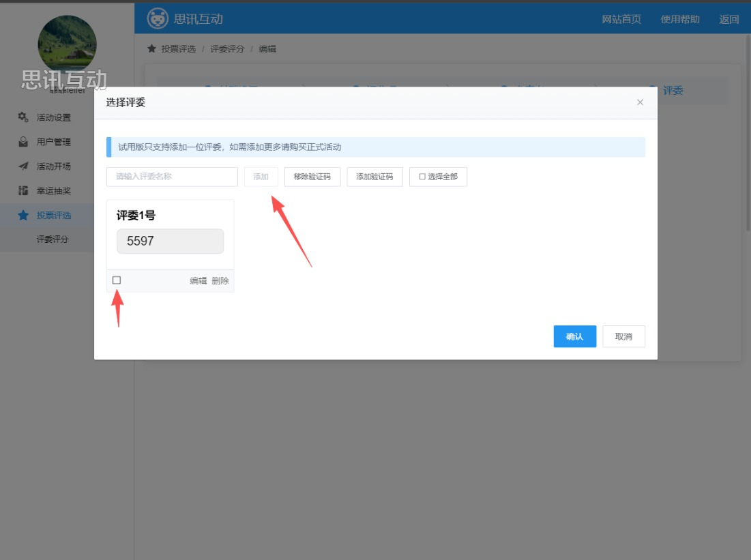
Task: Close the 选择评委 dialog with X
Action: [640, 102]
